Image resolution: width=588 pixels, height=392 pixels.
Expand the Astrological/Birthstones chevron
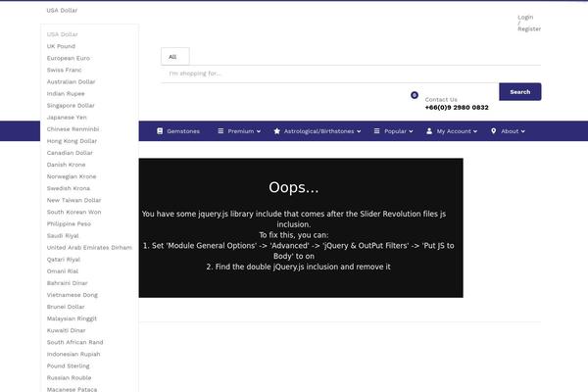(x=359, y=131)
